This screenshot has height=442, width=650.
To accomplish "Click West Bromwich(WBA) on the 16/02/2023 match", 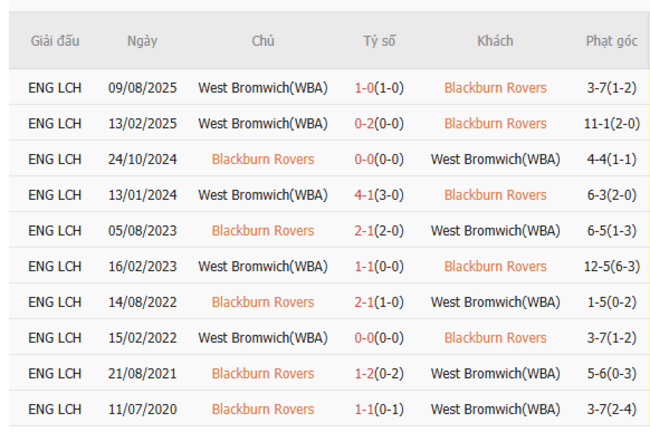I will pos(263,266).
